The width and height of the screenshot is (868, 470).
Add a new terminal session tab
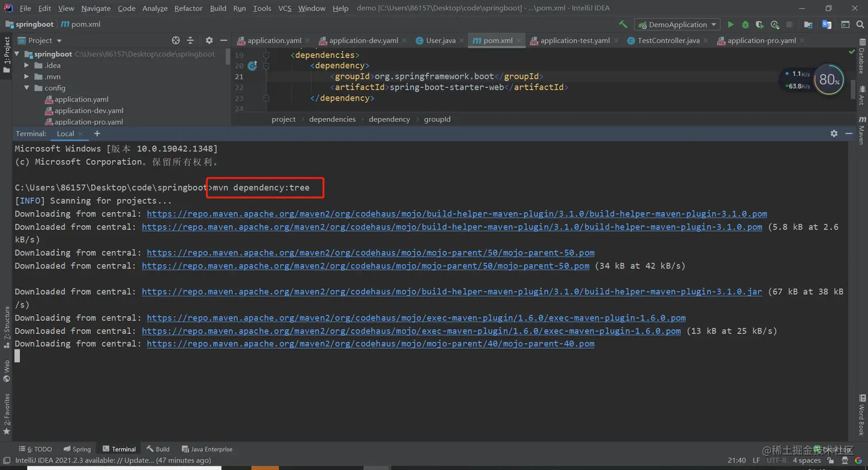[x=97, y=133]
